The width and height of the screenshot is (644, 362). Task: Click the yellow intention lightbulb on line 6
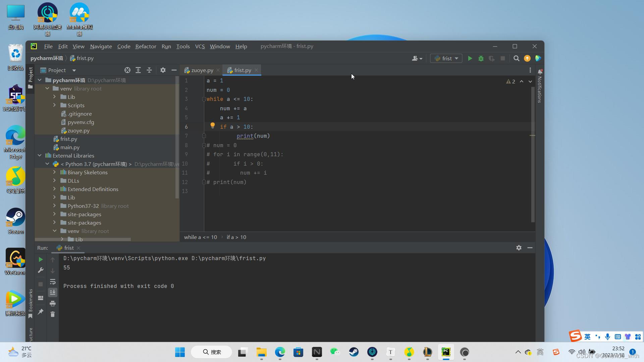(x=212, y=126)
